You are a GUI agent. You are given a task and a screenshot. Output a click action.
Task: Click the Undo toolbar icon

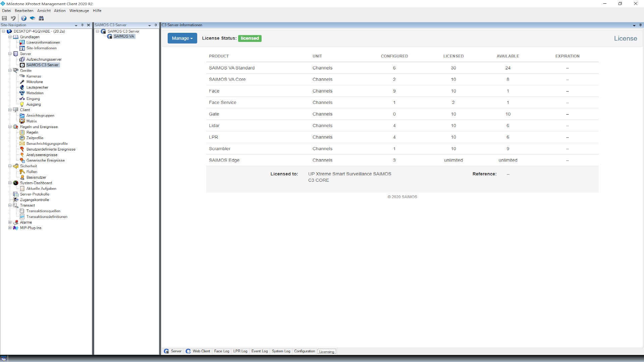[x=13, y=18]
